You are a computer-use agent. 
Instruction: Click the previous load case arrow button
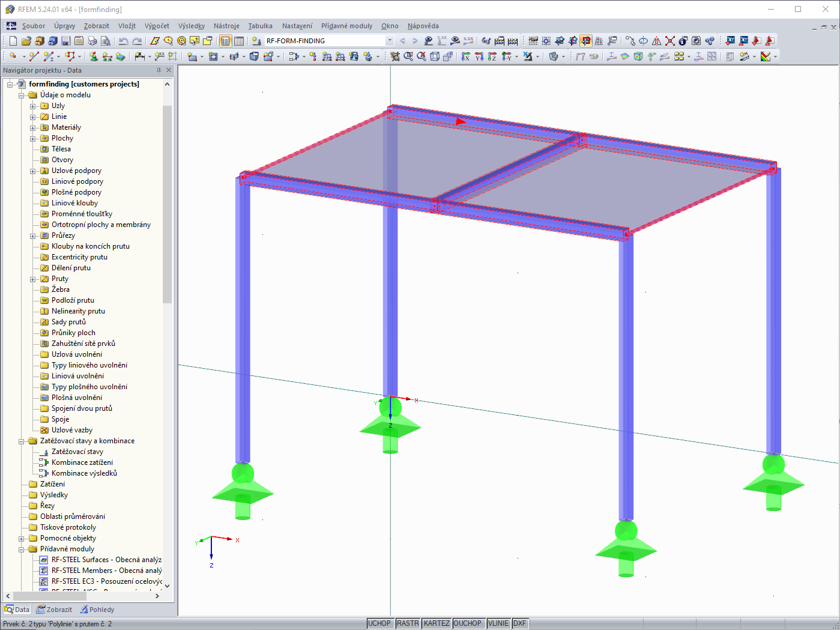[x=403, y=41]
